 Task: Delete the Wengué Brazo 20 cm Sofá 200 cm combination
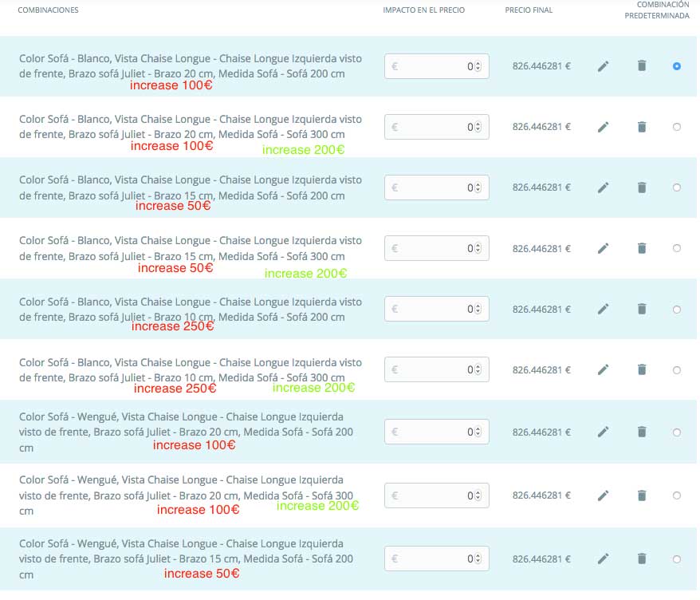click(642, 432)
